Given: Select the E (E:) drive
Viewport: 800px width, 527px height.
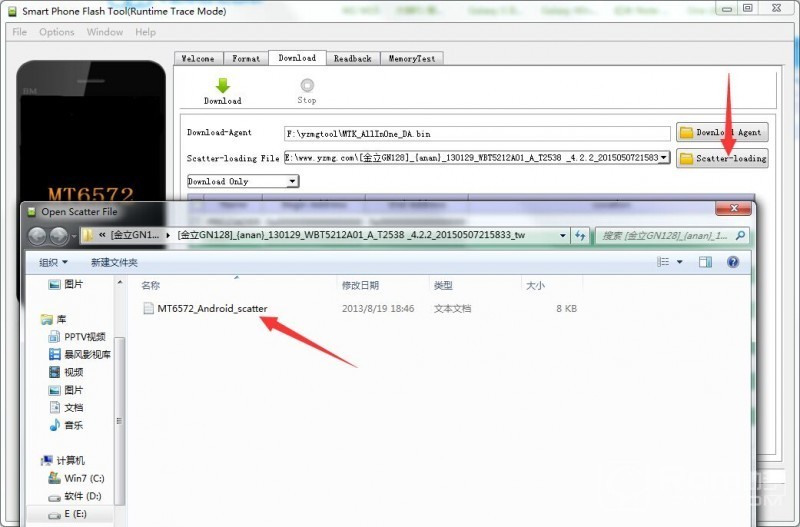Looking at the screenshot, I should pos(68,514).
